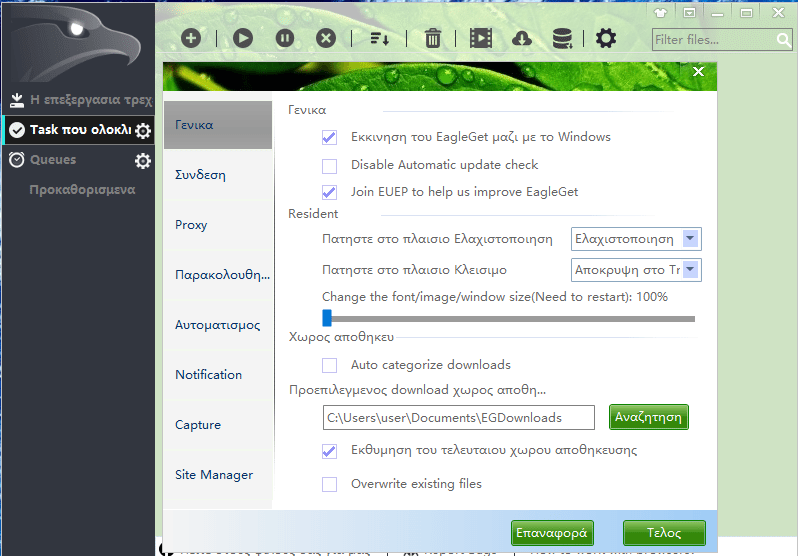This screenshot has height=556, width=798.
Task: Click the completed tasks checkmark icon
Action: click(17, 130)
